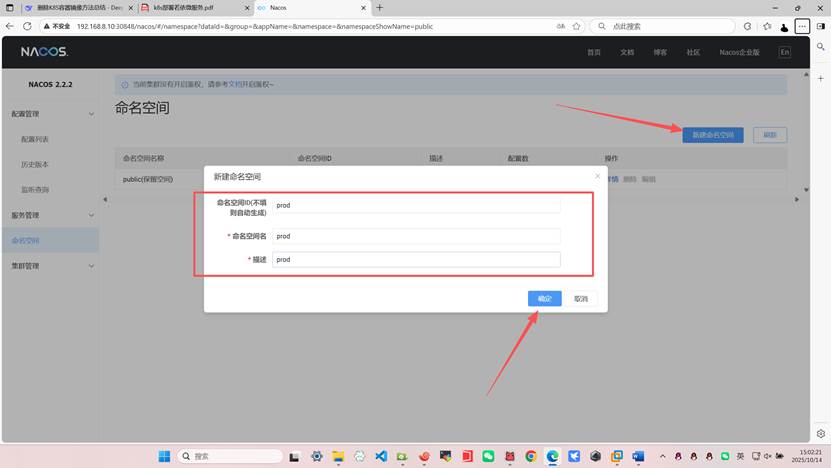831x468 pixels.
Task: Switch to the K8s容器 first browser tab
Action: 78,8
